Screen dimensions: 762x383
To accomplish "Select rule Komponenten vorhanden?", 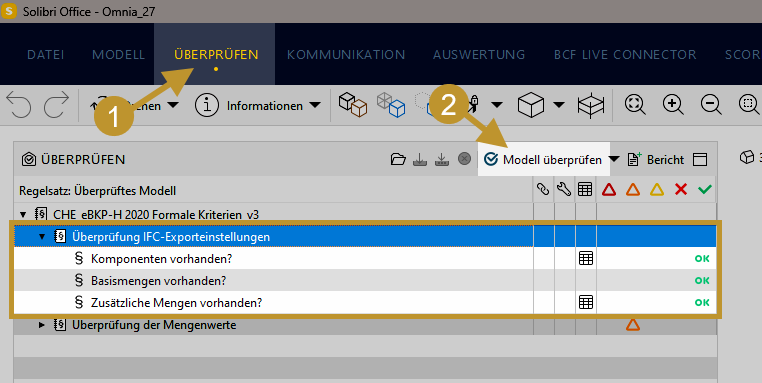I will click(365, 259).
